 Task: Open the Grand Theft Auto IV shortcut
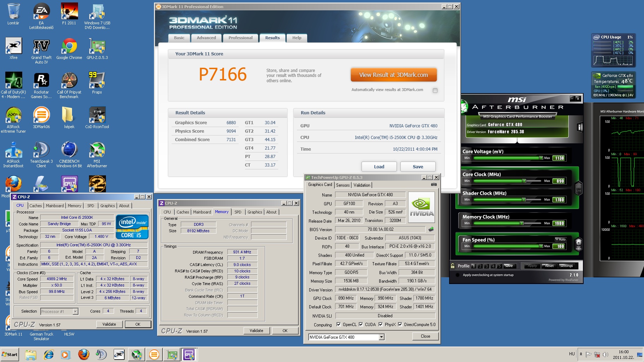click(41, 51)
